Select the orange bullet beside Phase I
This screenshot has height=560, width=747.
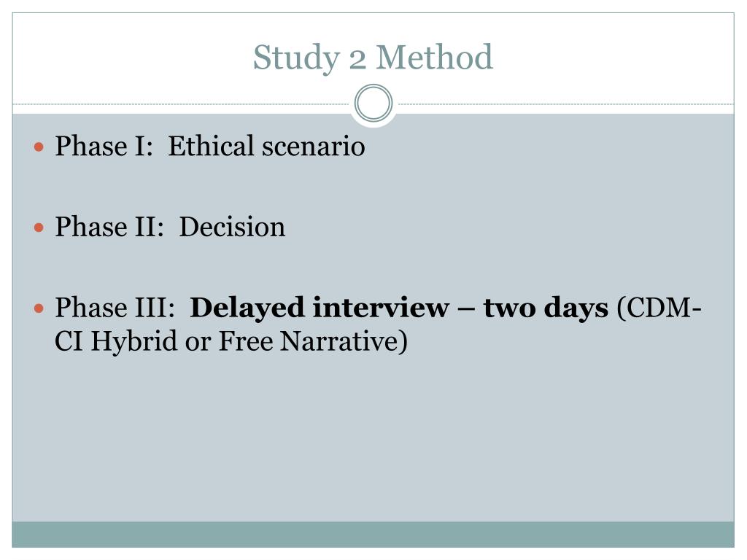tap(39, 147)
